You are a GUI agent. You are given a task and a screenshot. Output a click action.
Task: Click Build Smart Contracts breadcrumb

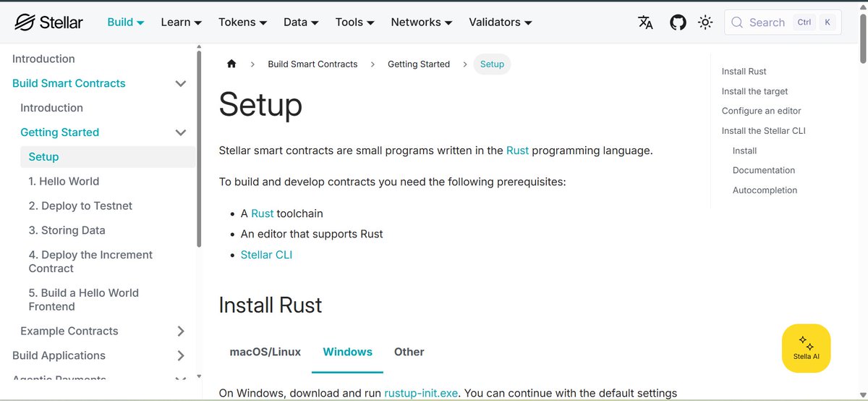[x=312, y=64]
